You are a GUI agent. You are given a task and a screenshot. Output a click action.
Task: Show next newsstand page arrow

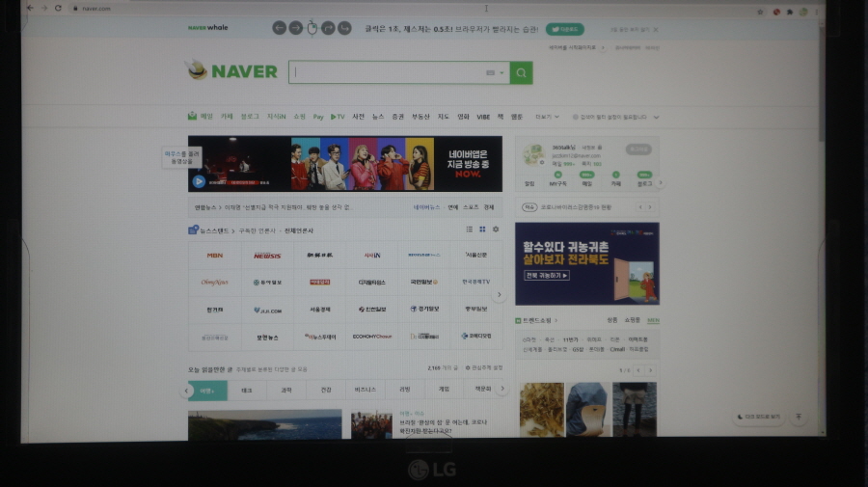(x=499, y=295)
